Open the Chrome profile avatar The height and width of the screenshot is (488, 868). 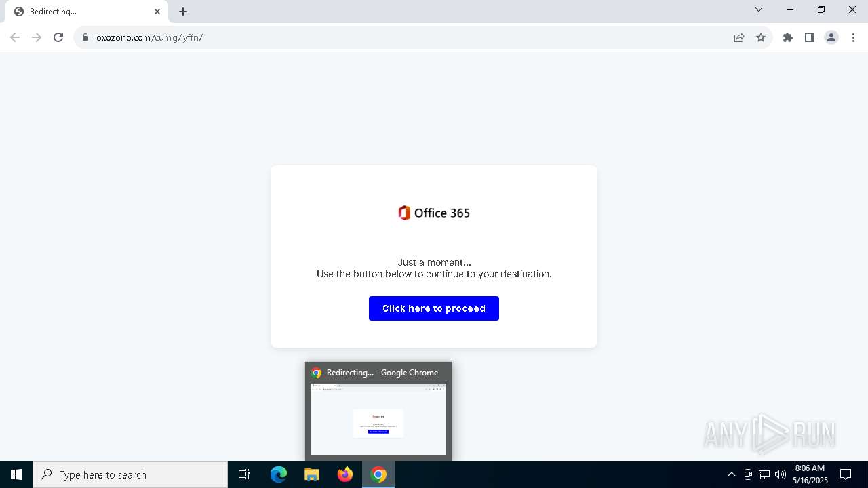[x=831, y=37]
